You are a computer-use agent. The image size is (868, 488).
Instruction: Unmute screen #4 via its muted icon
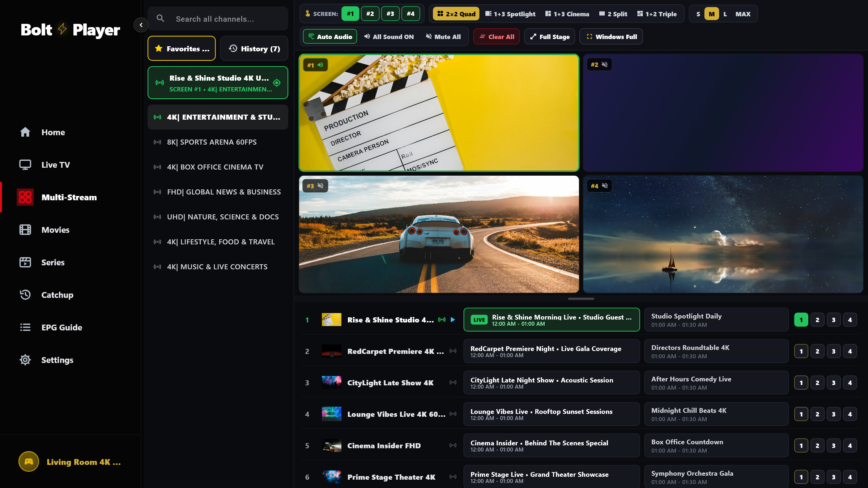(605, 186)
